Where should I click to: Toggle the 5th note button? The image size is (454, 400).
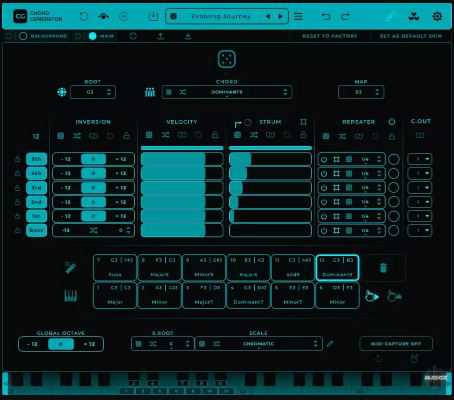[36, 159]
